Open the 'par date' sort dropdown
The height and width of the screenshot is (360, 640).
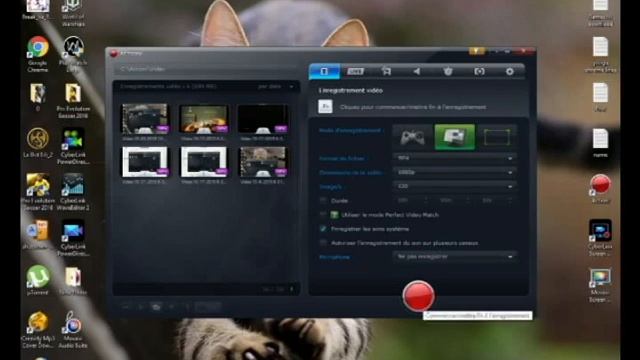pyautogui.click(x=276, y=87)
